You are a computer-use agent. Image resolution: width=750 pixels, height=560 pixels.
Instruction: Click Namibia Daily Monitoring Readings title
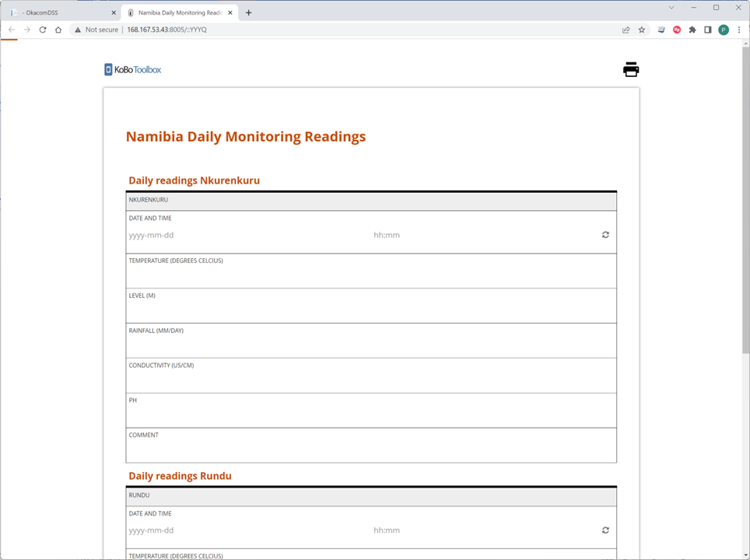click(x=246, y=137)
